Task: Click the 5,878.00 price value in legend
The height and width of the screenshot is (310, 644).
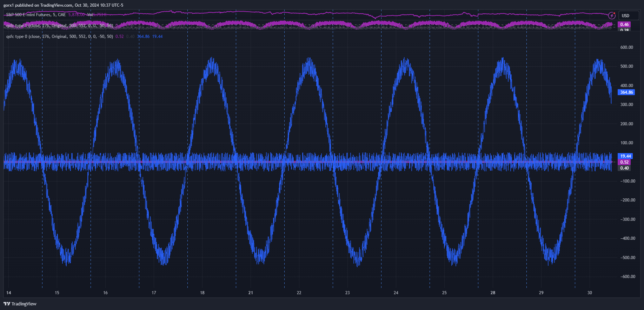Action: click(77, 15)
